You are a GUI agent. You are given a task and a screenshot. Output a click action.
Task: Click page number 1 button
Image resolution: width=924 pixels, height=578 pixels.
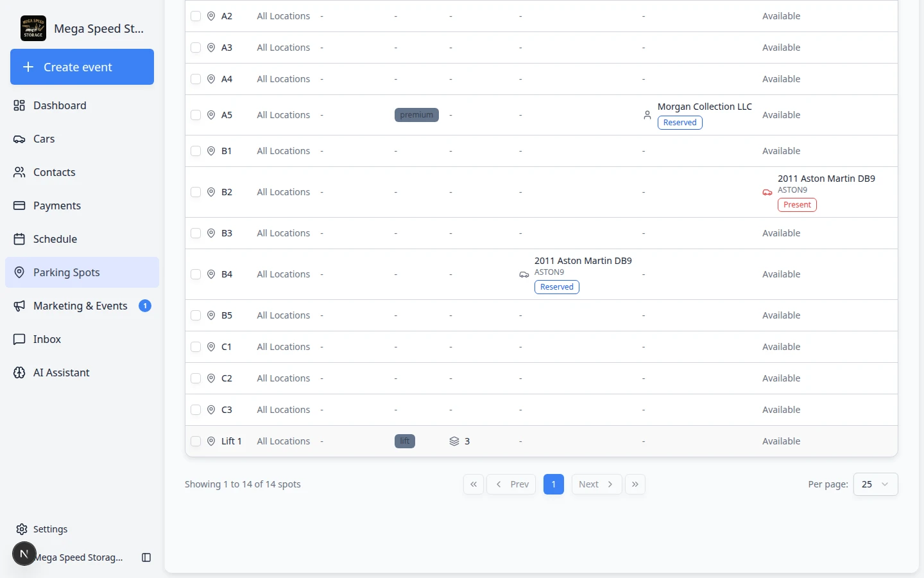pos(554,484)
